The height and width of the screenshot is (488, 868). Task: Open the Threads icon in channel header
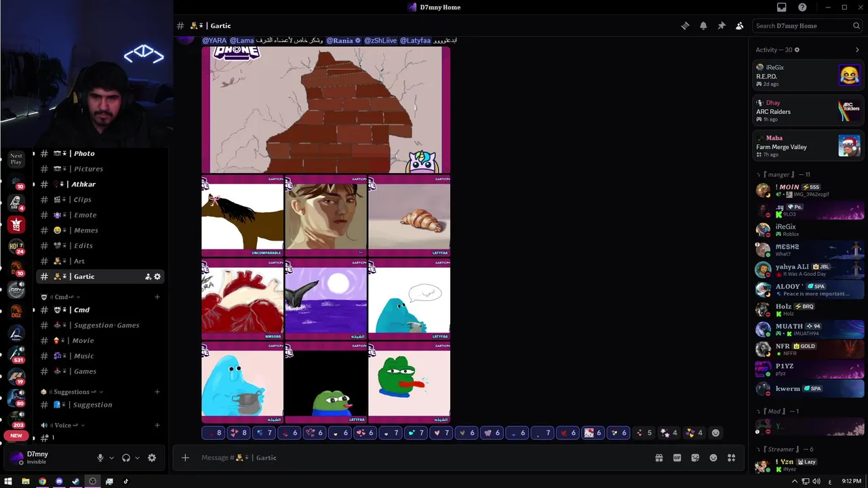tap(685, 26)
